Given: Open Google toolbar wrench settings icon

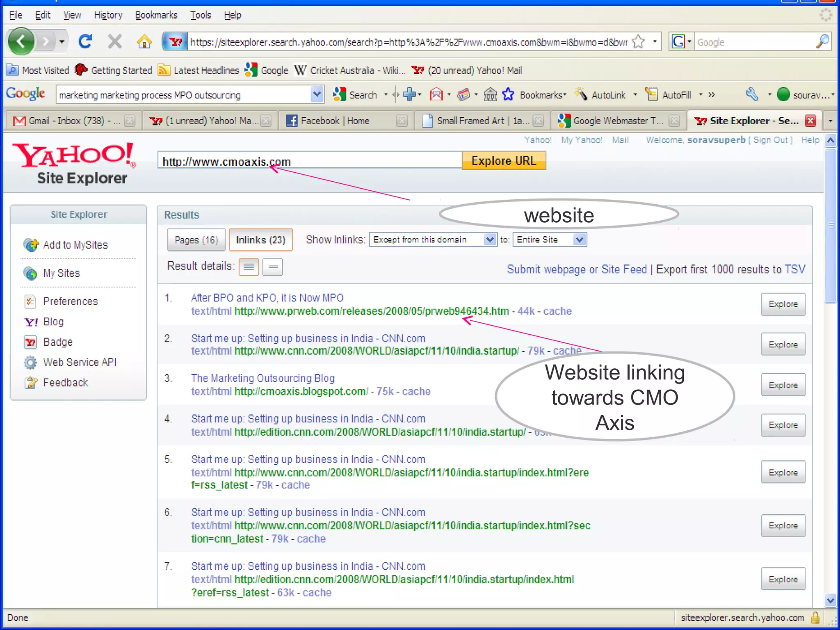Looking at the screenshot, I should (x=752, y=94).
